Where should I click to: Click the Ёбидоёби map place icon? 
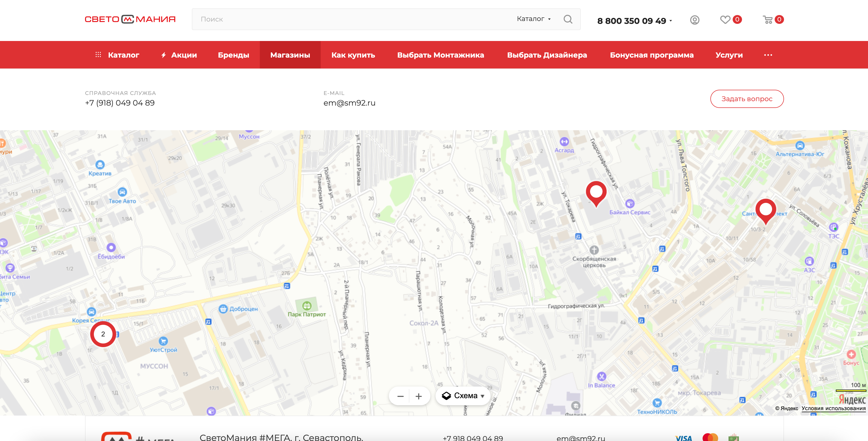(111, 247)
